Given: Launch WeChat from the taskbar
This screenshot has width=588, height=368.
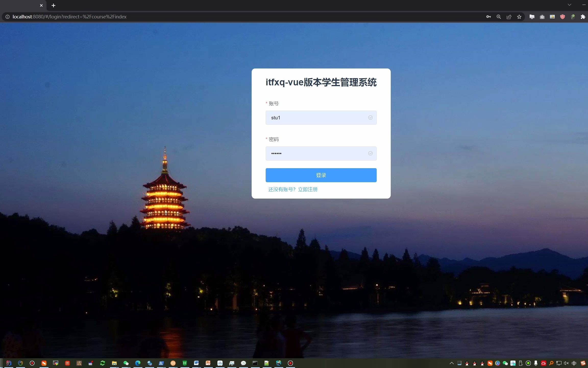Looking at the screenshot, I should (x=126, y=363).
